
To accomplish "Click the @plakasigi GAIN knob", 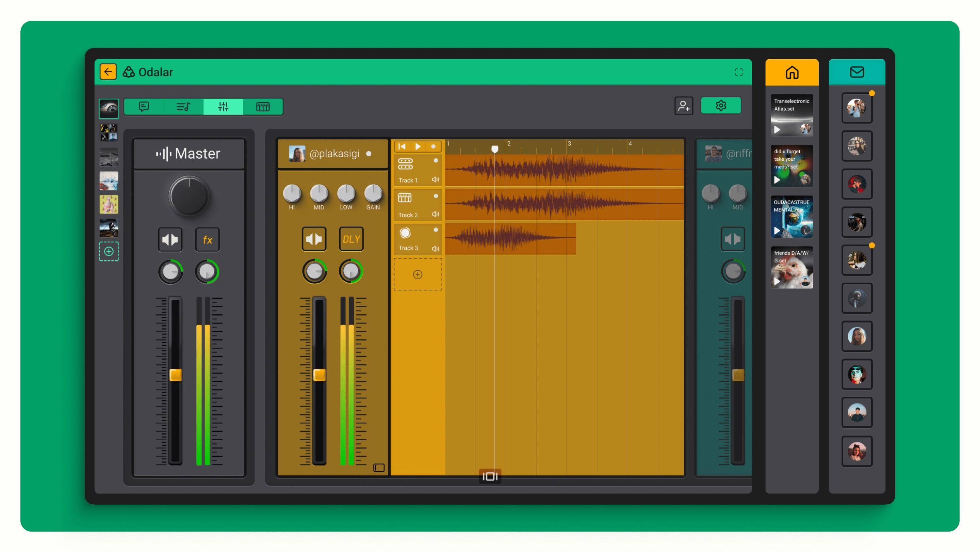I will click(x=373, y=193).
